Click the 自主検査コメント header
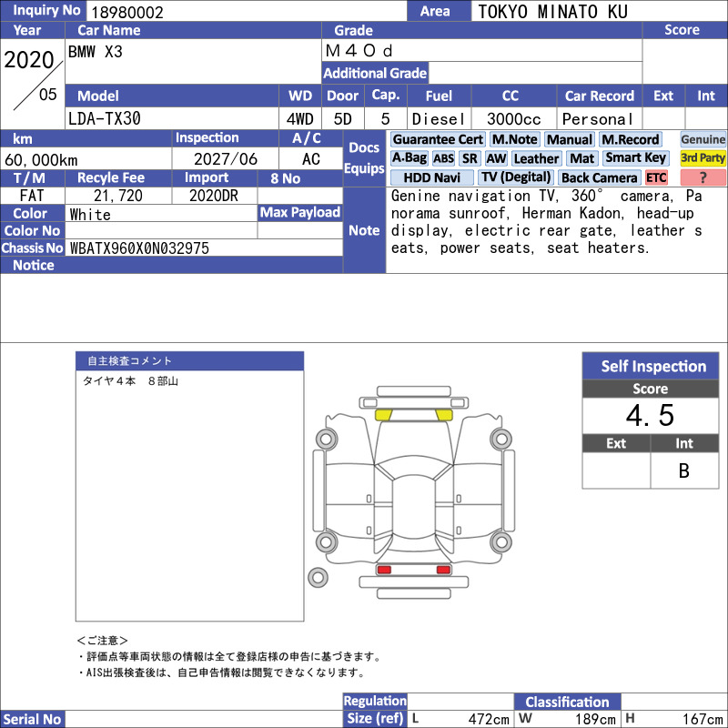This screenshot has height=728, width=728. click(x=190, y=360)
